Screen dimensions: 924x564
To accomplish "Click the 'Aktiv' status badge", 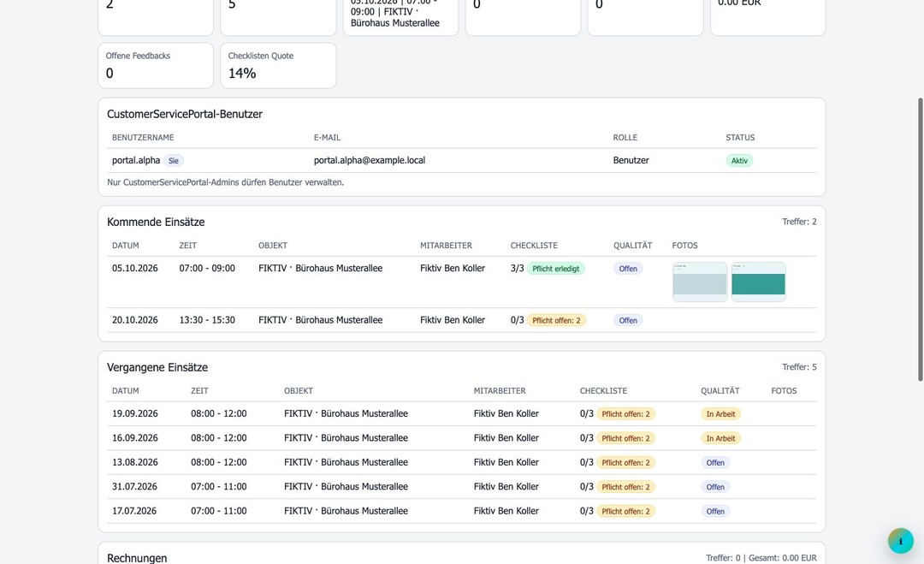I will pyautogui.click(x=739, y=161).
